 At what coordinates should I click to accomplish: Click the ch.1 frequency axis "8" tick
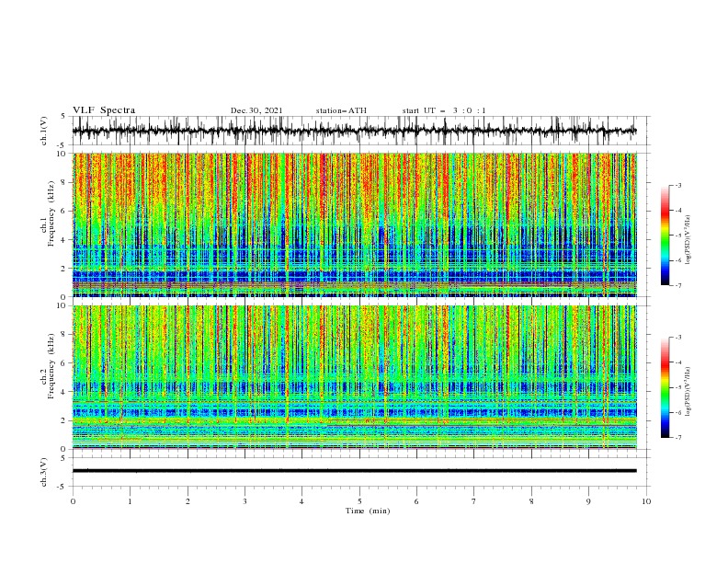point(64,182)
